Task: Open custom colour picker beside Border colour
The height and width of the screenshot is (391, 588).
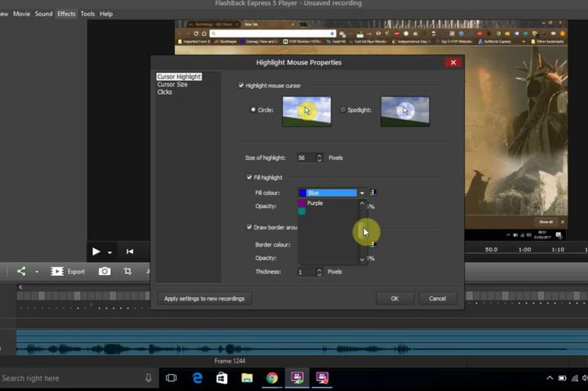Action: (372, 245)
